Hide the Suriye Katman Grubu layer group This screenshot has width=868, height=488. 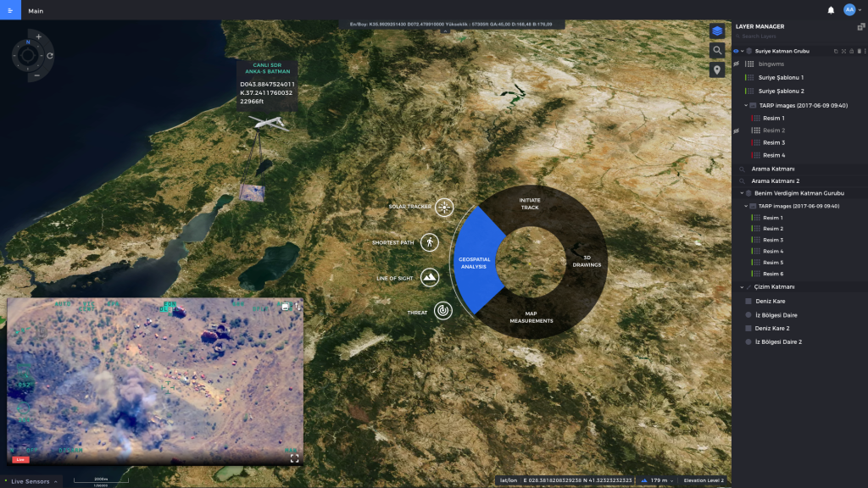[x=737, y=51]
